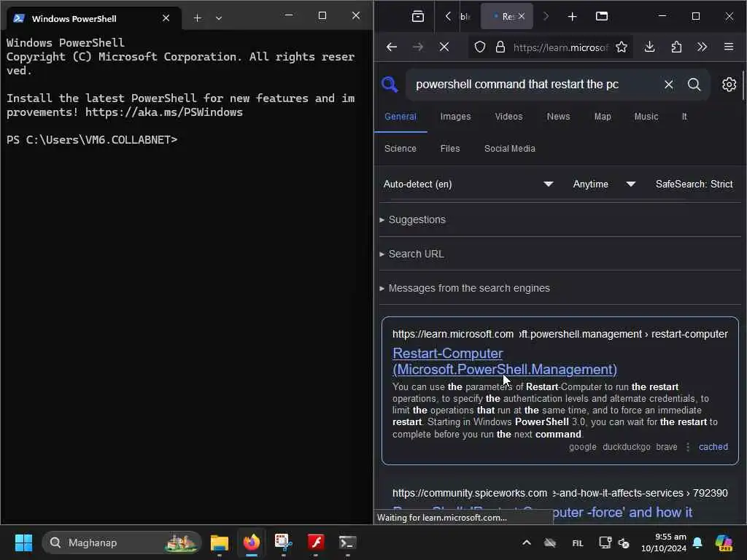
Task: Switch to Firefox in taskbar
Action: (x=252, y=542)
